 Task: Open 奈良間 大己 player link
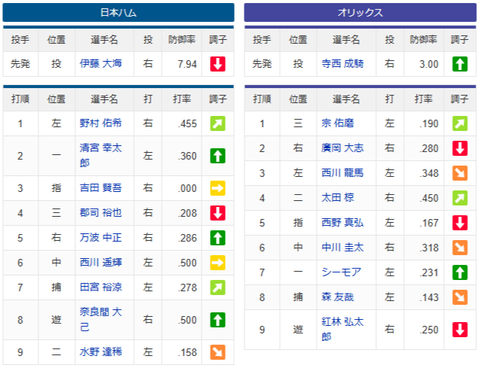[101, 319]
